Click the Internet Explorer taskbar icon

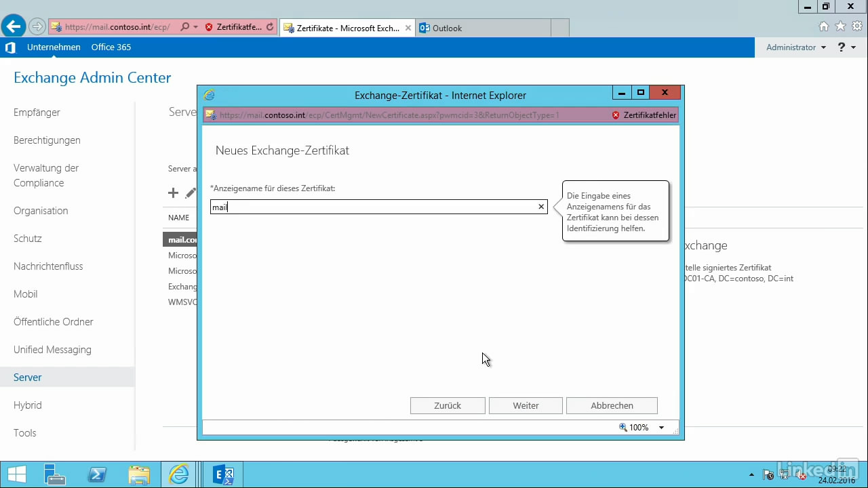point(180,474)
